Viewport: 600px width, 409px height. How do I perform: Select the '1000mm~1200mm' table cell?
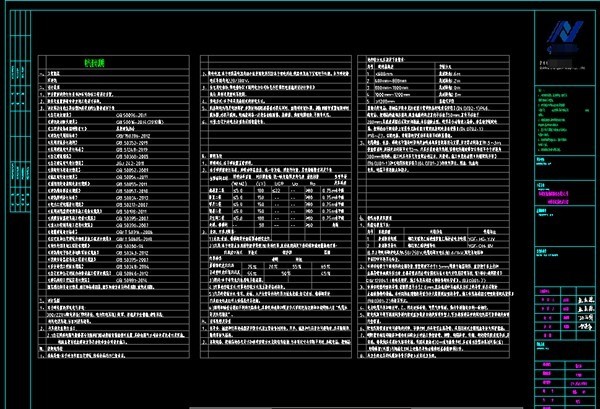(394, 95)
